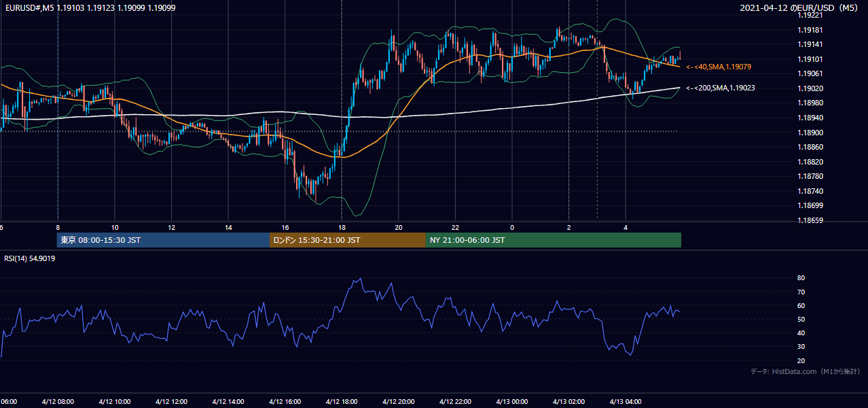This screenshot has width=868, height=408.
Task: Select the NY 21:00-06:00 JST session bar
Action: click(x=554, y=240)
